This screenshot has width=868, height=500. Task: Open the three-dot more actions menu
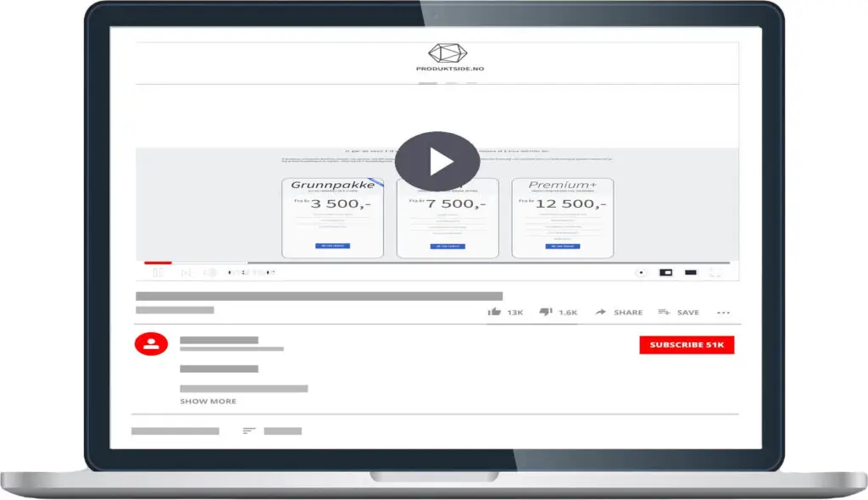click(723, 313)
